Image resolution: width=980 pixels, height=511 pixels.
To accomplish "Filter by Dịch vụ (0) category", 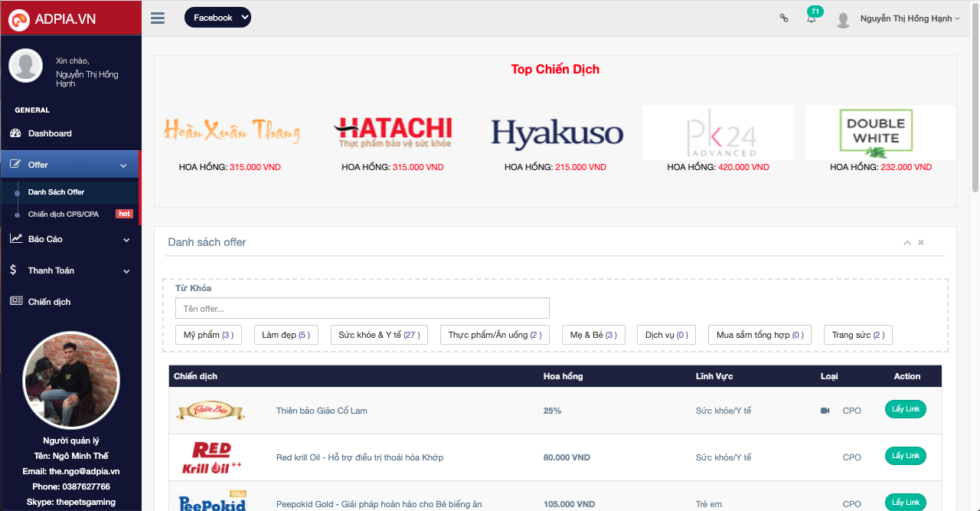I will tap(666, 335).
